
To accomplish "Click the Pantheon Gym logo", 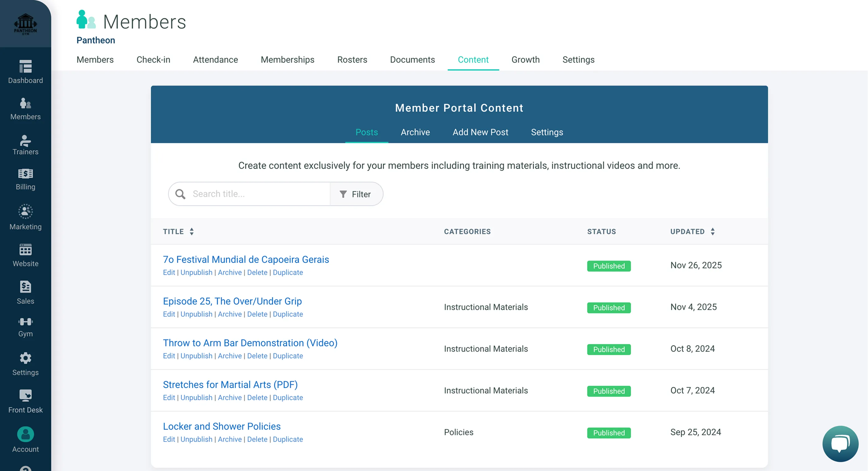I will pyautogui.click(x=25, y=24).
